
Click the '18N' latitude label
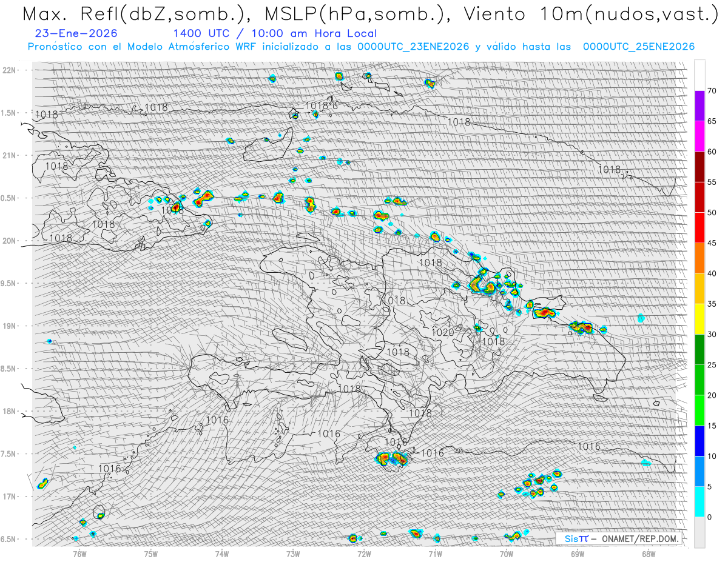point(9,411)
